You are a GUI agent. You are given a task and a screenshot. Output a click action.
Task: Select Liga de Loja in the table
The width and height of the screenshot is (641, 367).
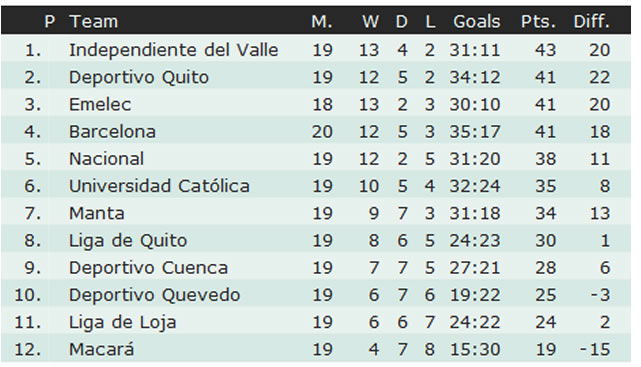pos(123,322)
